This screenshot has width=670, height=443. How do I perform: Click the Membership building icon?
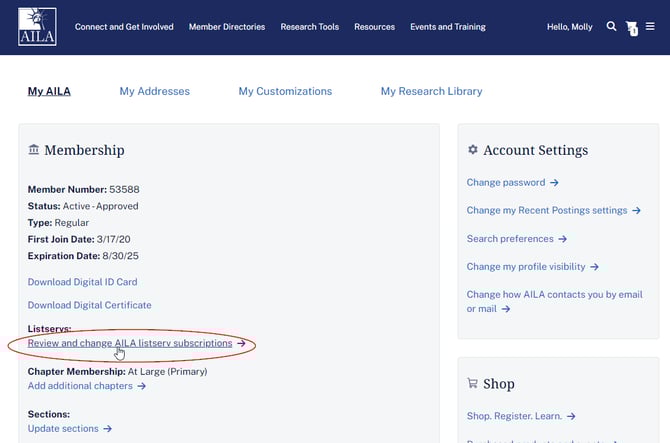coord(33,150)
